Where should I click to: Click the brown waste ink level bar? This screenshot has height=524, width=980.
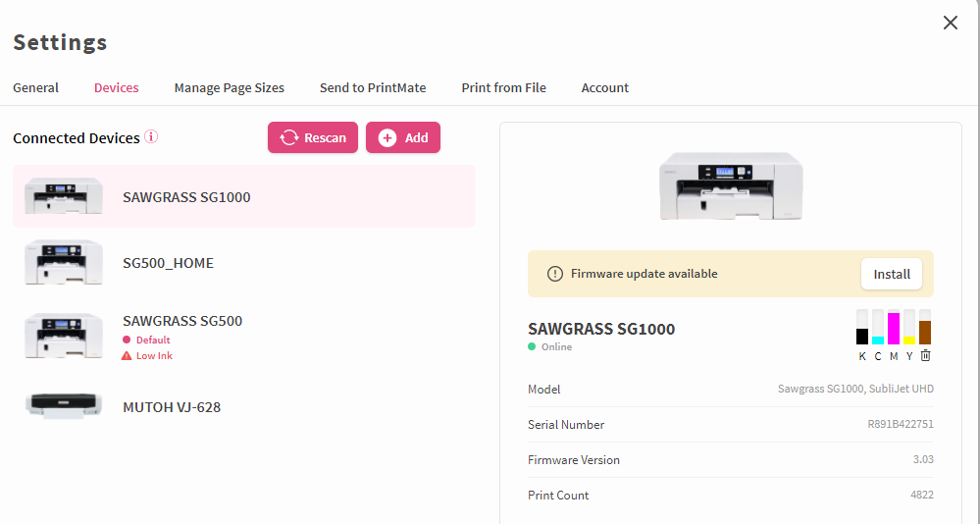pyautogui.click(x=925, y=327)
